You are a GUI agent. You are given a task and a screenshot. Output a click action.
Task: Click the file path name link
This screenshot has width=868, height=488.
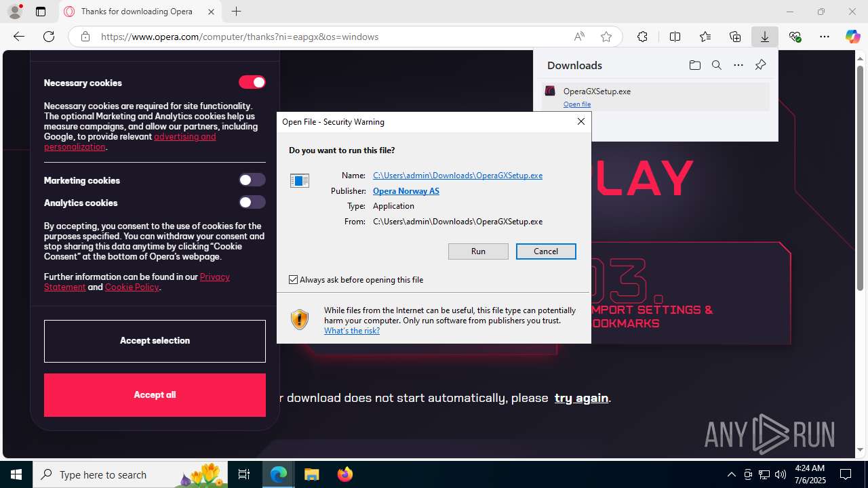click(x=458, y=176)
